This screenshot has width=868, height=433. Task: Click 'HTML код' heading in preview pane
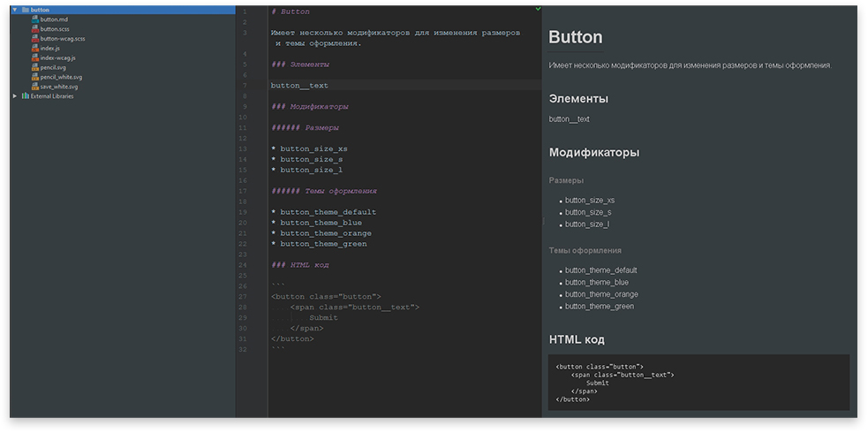[x=577, y=339]
